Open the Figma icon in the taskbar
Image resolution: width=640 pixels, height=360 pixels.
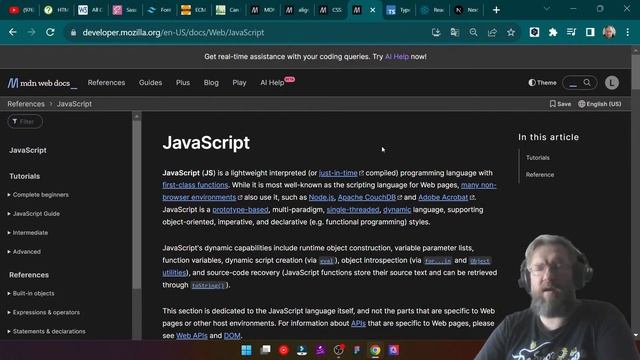357,350
